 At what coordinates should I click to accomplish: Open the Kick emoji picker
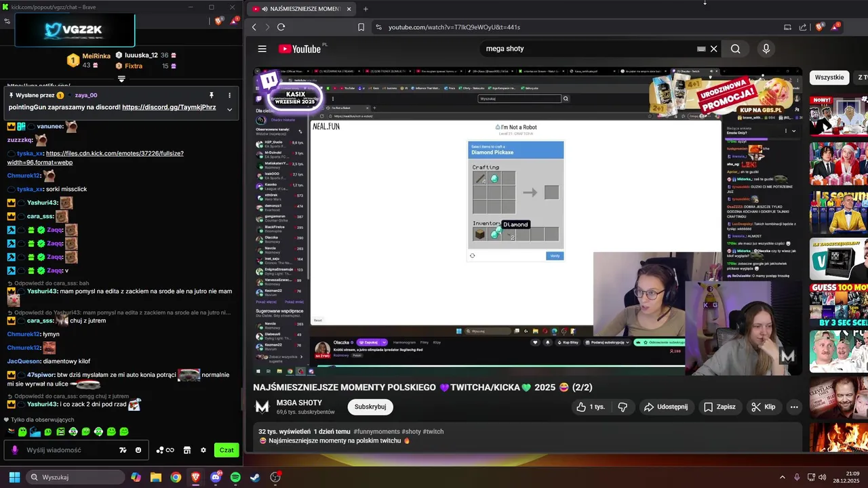138,450
